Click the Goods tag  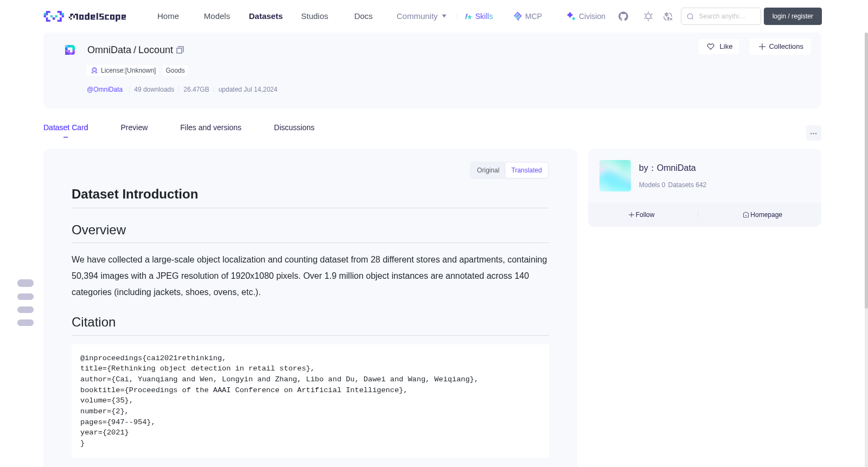coord(175,71)
